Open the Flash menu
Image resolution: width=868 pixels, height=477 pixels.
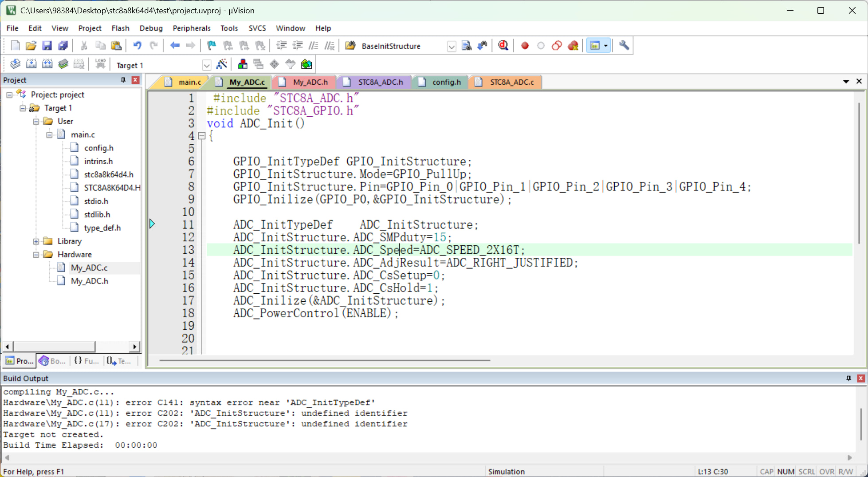click(x=120, y=28)
